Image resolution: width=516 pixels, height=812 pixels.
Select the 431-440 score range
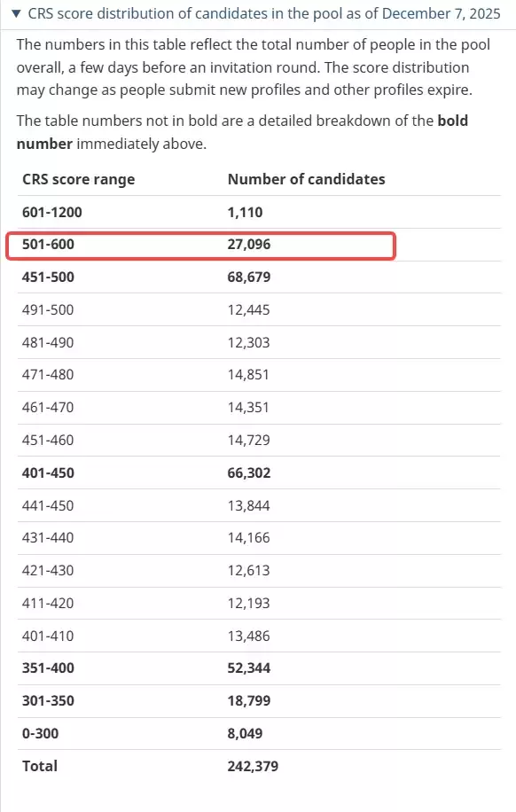(x=48, y=537)
